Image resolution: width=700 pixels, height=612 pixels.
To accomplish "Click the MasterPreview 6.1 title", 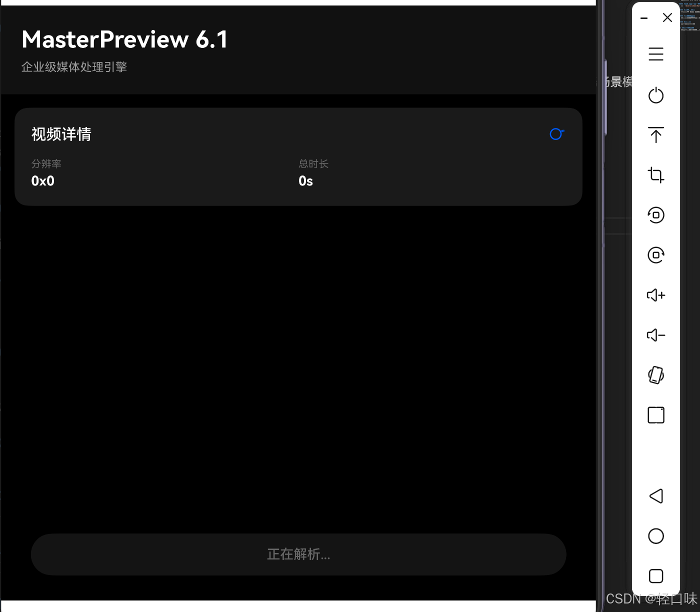I will pos(124,39).
